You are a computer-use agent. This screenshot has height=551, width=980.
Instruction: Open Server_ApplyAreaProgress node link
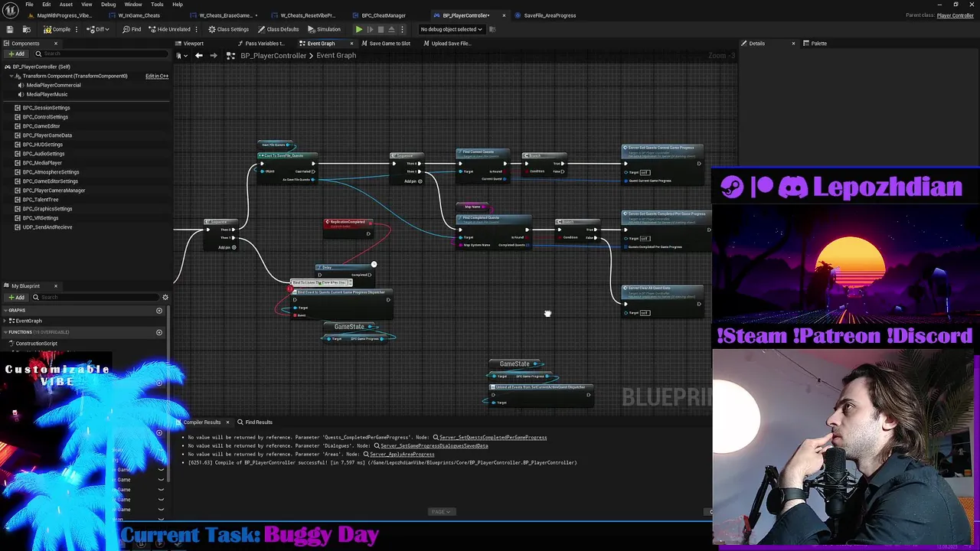tap(401, 455)
